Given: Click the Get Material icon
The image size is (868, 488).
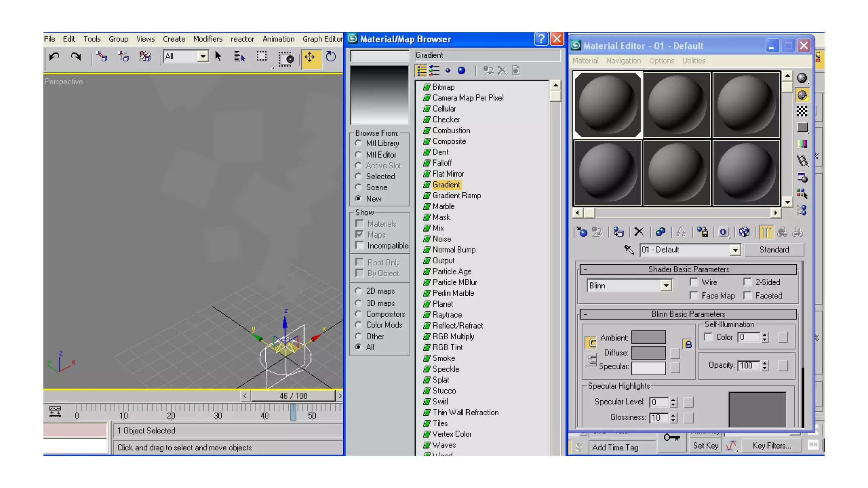Looking at the screenshot, I should 581,232.
